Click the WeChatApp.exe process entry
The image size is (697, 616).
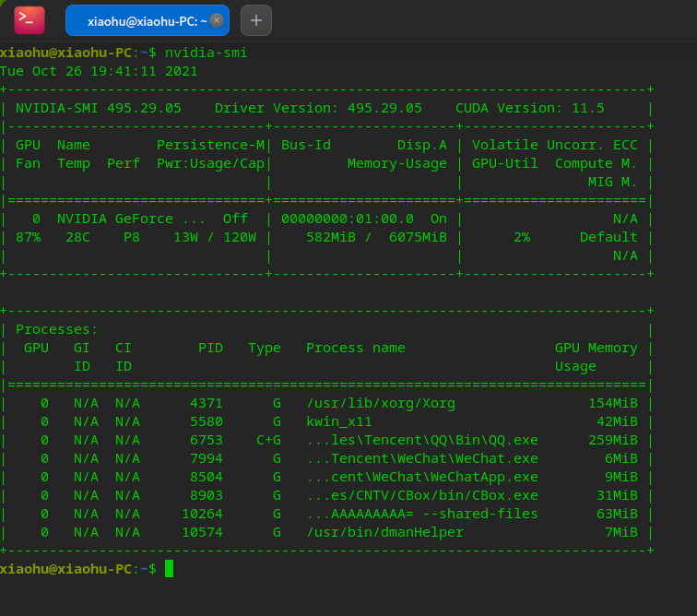(x=421, y=477)
